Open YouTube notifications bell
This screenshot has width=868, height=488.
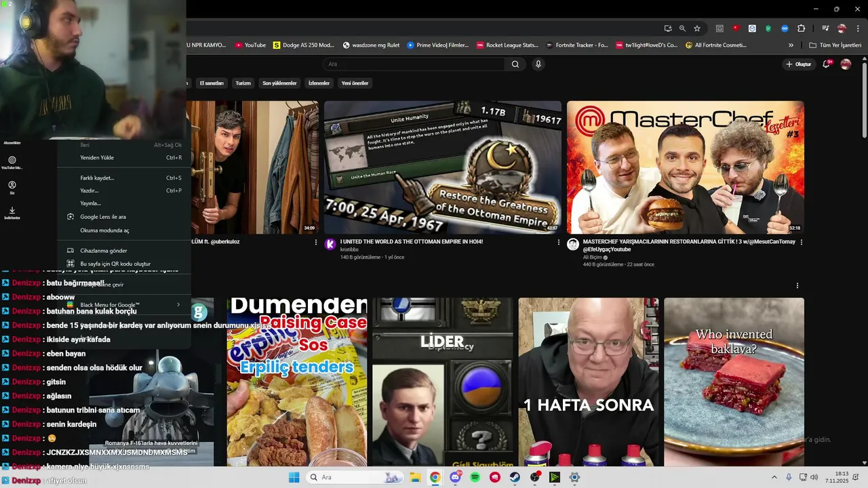827,64
